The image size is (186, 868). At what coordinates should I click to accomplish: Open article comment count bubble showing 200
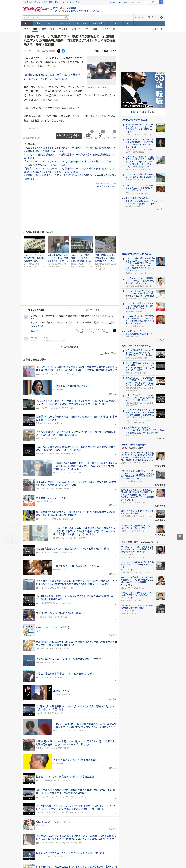[45, 51]
